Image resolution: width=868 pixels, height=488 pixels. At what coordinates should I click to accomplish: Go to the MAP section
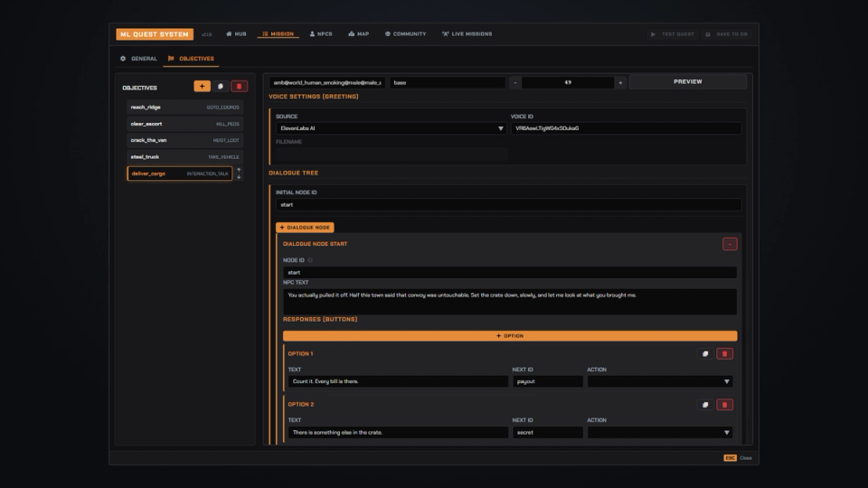click(358, 33)
